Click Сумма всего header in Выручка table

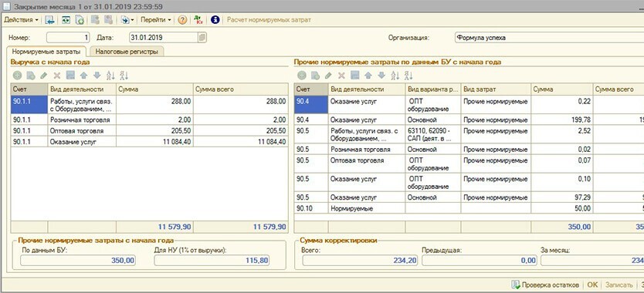tap(241, 89)
